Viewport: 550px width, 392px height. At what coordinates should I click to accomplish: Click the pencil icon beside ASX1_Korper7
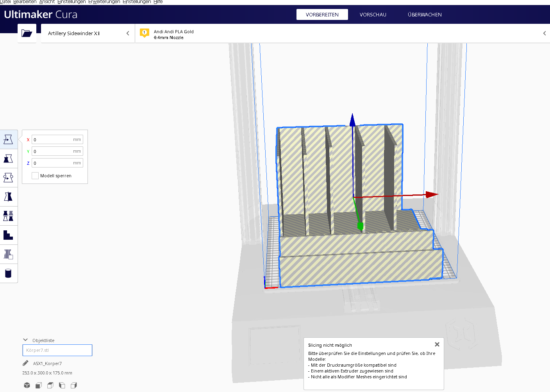[x=25, y=363]
